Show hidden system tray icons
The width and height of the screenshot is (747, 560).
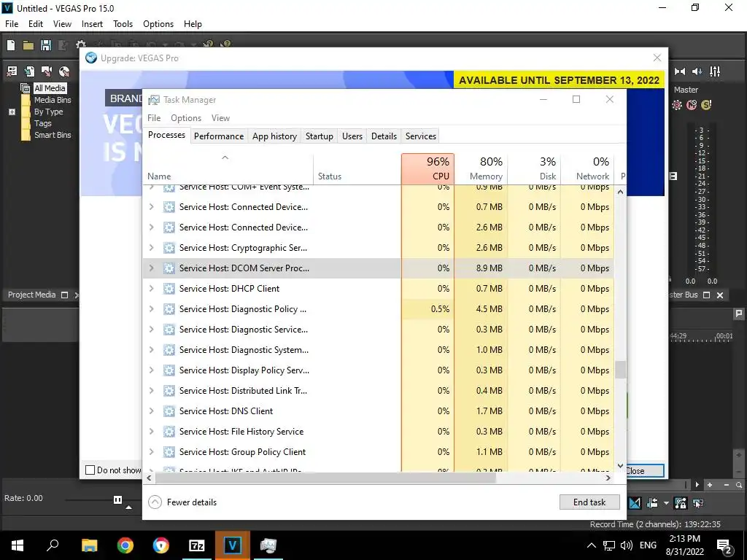tap(591, 545)
